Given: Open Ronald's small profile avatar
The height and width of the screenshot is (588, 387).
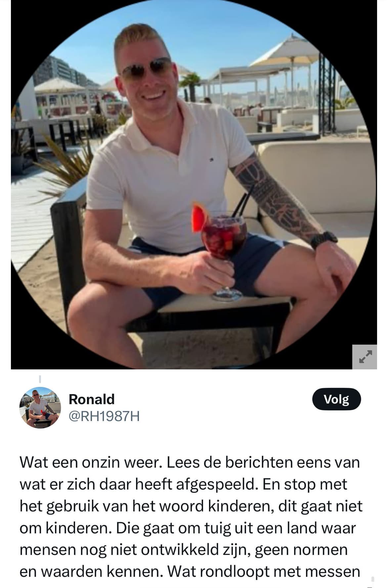Looking at the screenshot, I should pyautogui.click(x=40, y=407).
